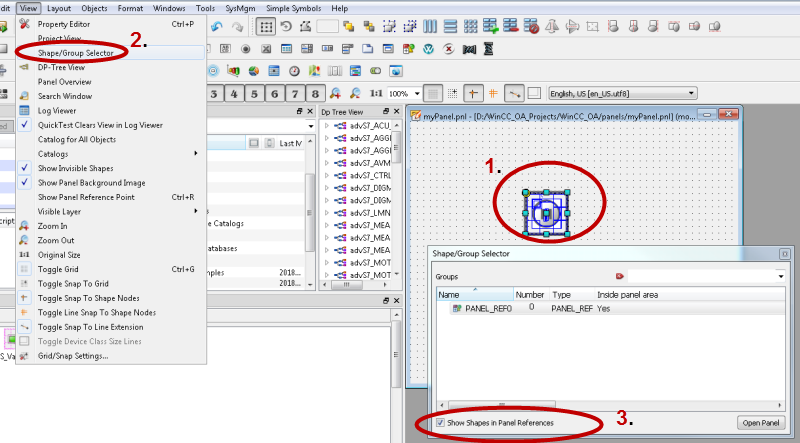Toggle Show Panel Background Image option

90,183
